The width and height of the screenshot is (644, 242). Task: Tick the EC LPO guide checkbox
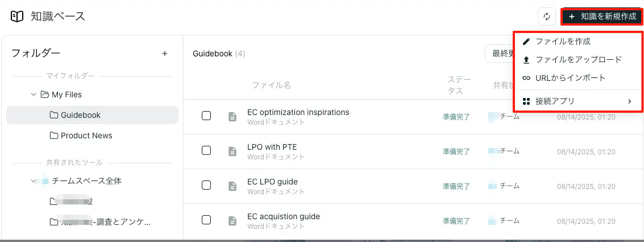(x=206, y=185)
